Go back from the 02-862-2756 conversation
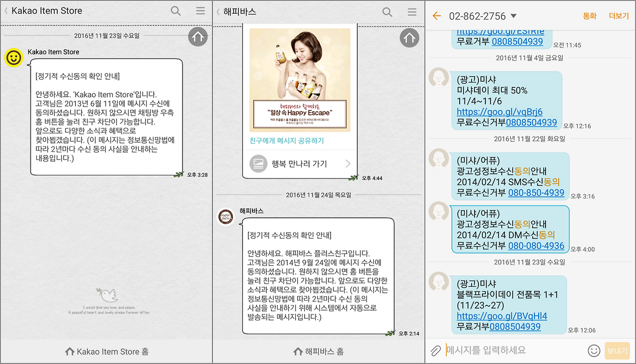 [x=437, y=16]
